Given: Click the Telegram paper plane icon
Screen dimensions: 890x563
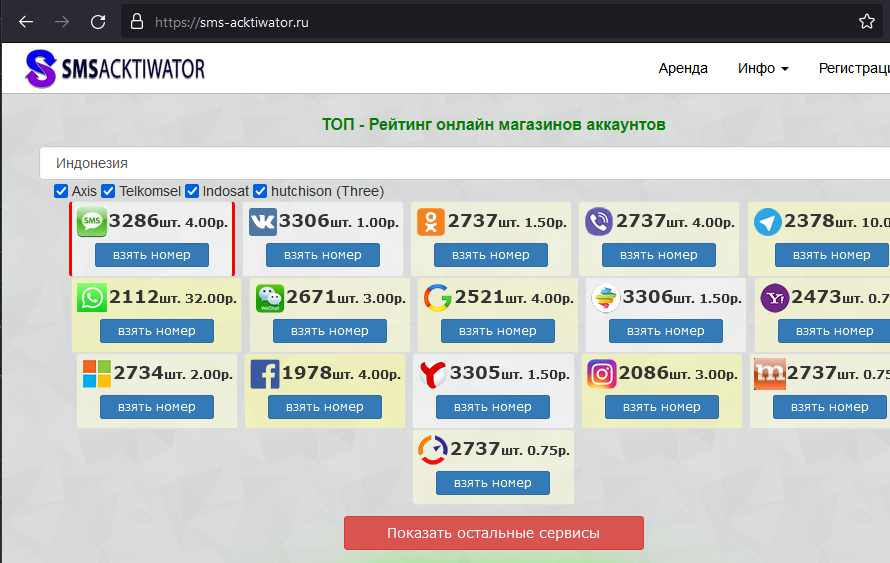Looking at the screenshot, I should [x=767, y=222].
